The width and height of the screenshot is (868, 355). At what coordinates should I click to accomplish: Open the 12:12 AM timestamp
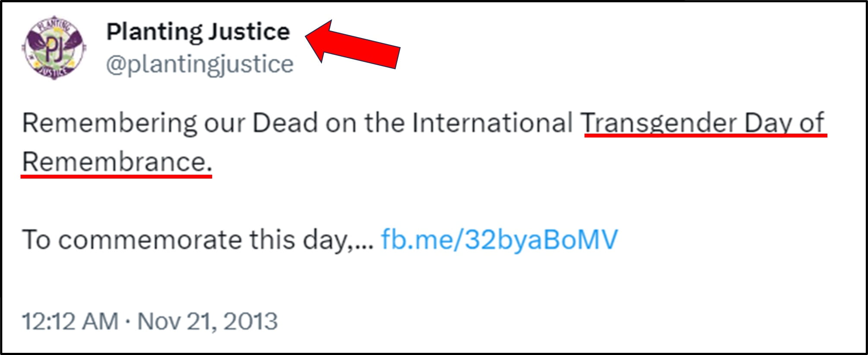pos(70,321)
